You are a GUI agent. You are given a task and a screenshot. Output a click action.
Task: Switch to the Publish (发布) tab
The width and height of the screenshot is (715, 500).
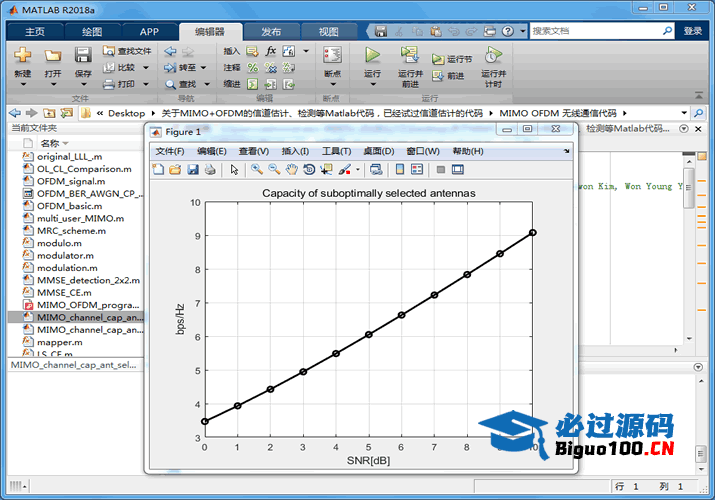271,31
